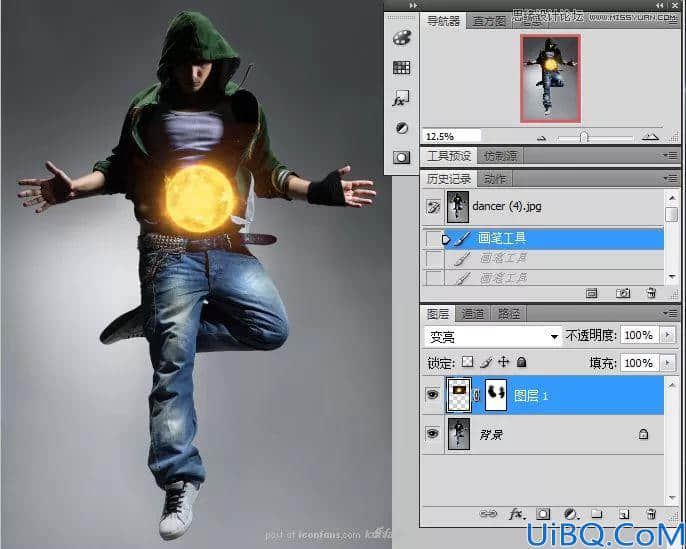Toggle history brush source for dancer (4).jpg
This screenshot has height=549, width=686.
point(433,206)
